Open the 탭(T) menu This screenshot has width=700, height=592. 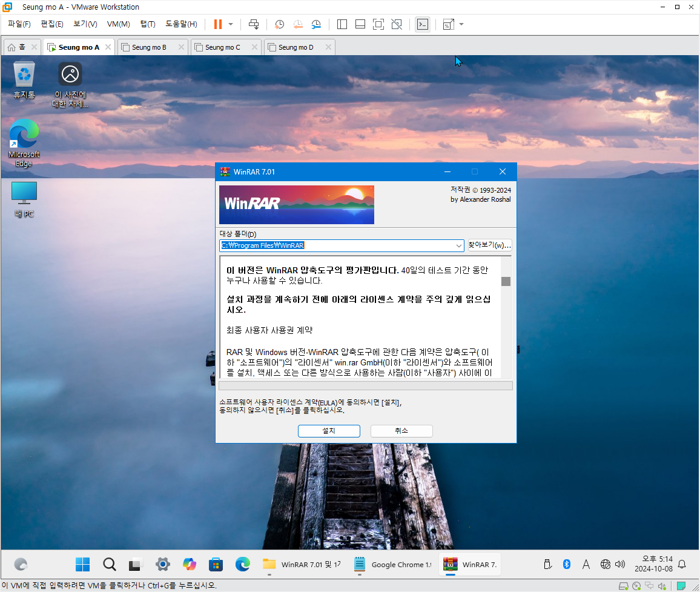pyautogui.click(x=148, y=24)
